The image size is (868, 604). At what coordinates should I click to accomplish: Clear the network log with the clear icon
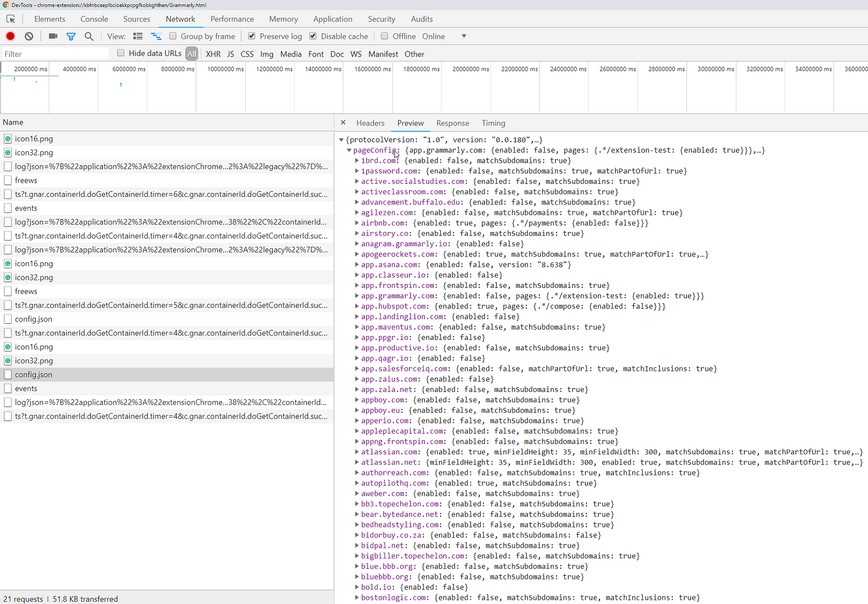[x=29, y=36]
